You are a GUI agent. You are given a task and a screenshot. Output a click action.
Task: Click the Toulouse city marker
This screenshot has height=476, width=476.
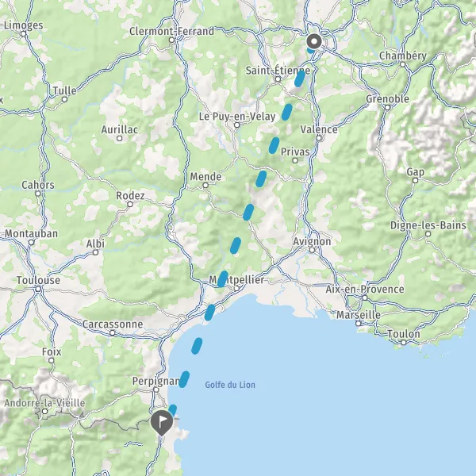(x=38, y=289)
